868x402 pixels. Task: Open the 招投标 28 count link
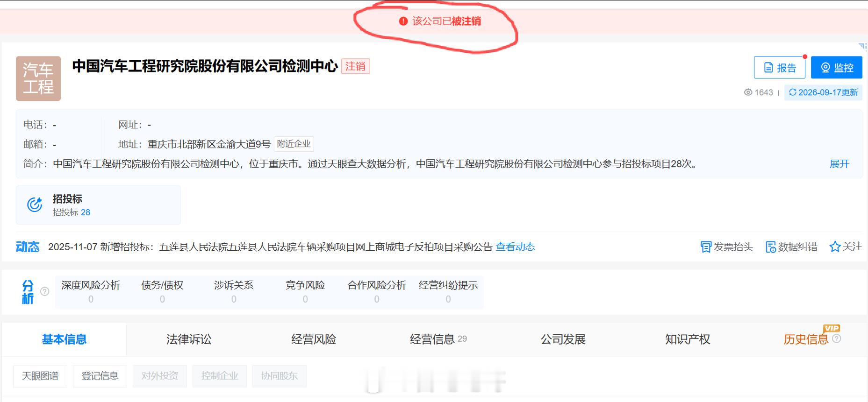(72, 212)
